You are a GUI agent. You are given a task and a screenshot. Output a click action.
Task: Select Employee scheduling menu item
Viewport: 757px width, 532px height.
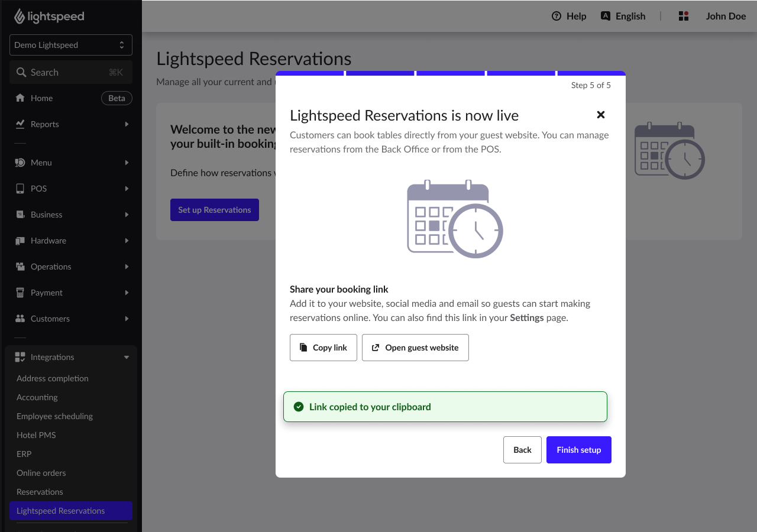54,416
